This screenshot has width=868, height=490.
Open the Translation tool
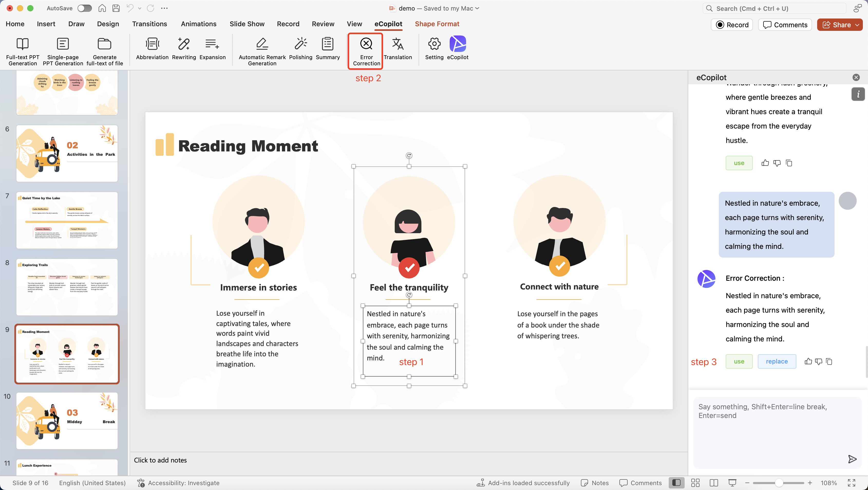click(x=398, y=44)
